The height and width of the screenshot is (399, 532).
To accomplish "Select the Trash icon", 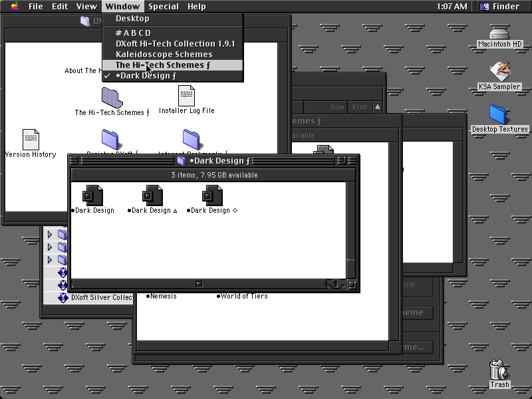I will point(498,370).
